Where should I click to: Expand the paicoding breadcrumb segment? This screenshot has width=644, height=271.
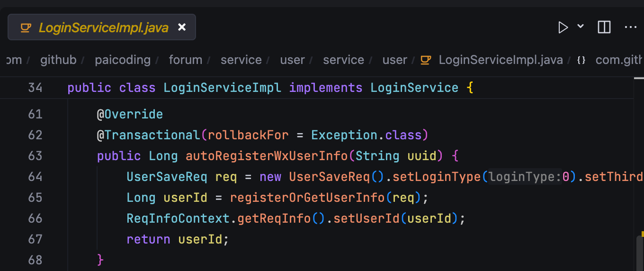[123, 60]
